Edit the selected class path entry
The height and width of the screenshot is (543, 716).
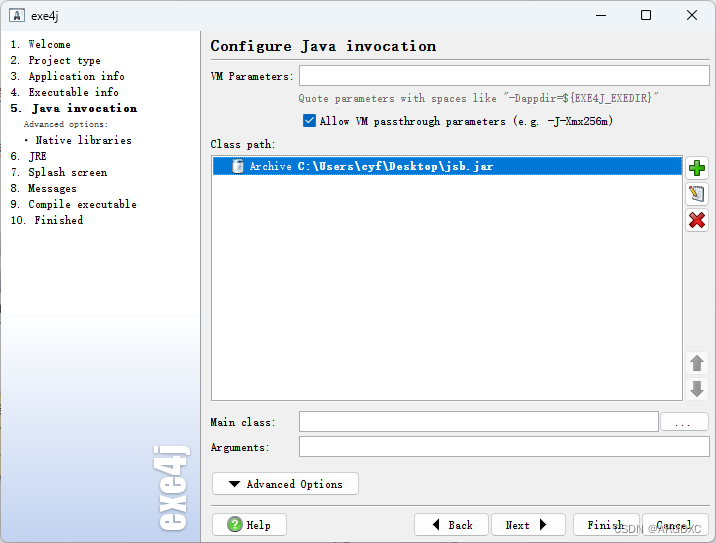tap(697, 194)
